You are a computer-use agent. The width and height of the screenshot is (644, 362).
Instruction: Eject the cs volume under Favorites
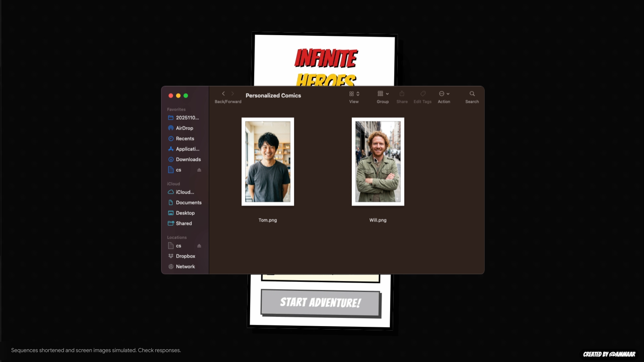[199, 170]
